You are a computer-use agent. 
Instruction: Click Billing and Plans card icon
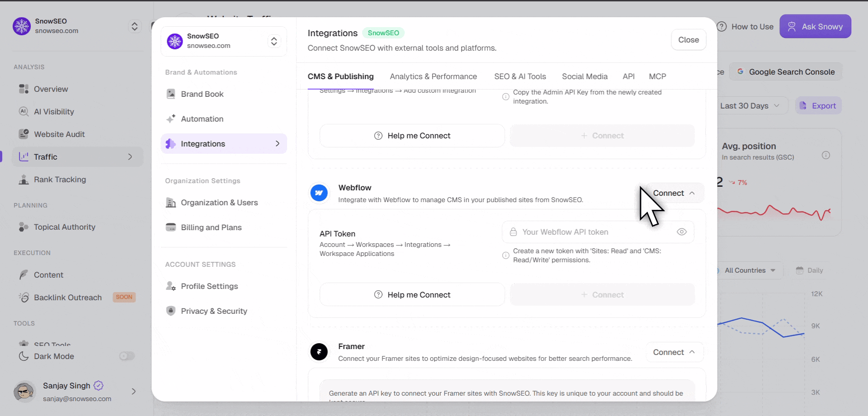pos(171,227)
